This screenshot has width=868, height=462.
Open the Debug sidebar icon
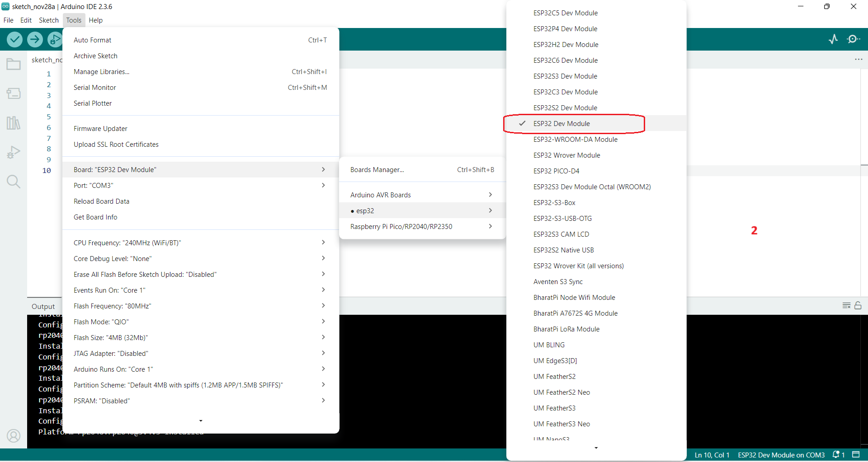pos(14,152)
